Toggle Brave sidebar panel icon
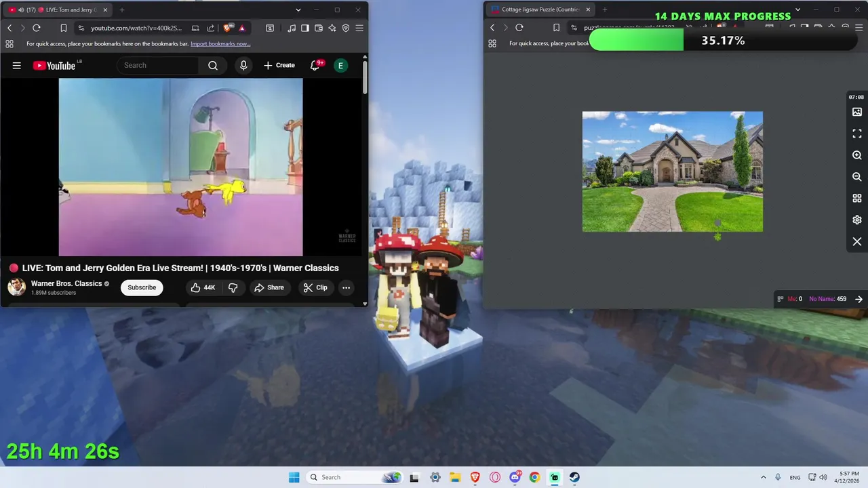 pos(305,28)
